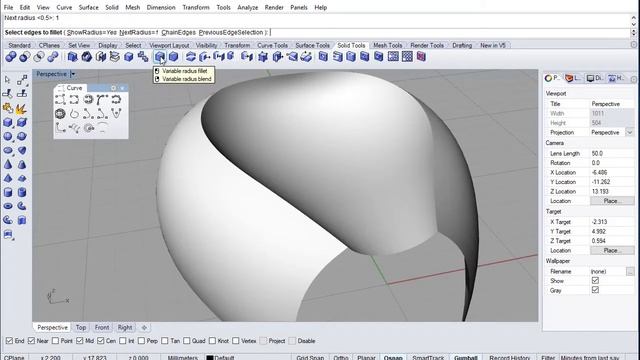
Task: Click the ShowRadius=Yes command option
Action: (x=92, y=32)
